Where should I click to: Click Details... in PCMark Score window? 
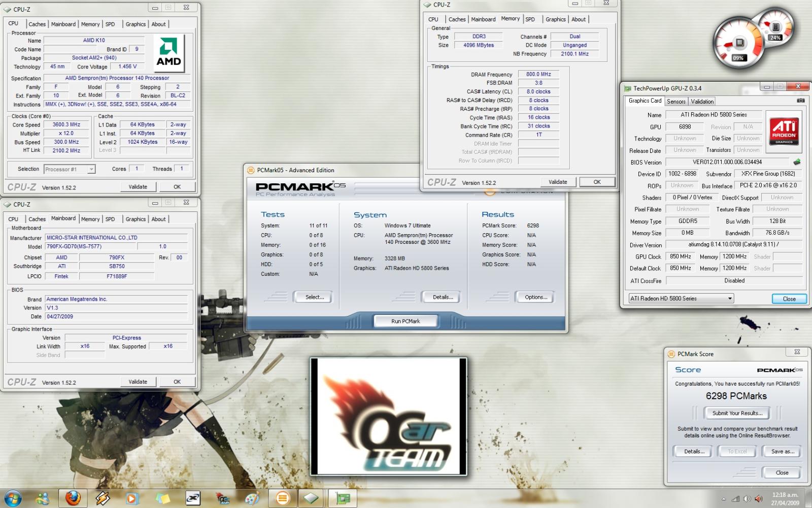(694, 451)
